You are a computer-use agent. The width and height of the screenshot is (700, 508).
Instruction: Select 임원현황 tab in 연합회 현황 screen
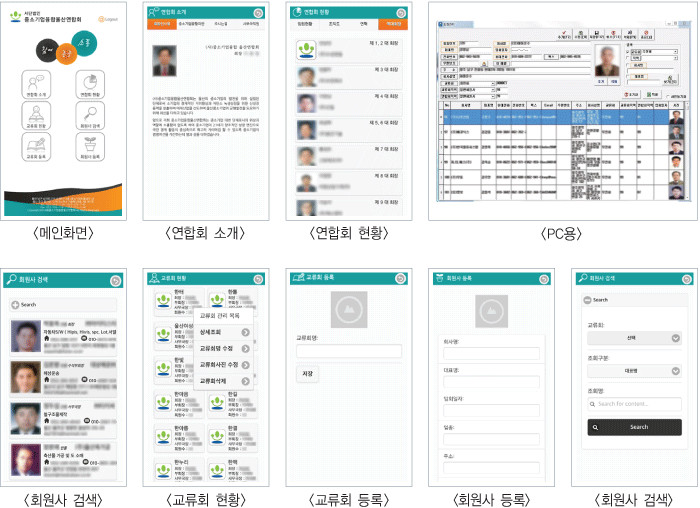305,24
